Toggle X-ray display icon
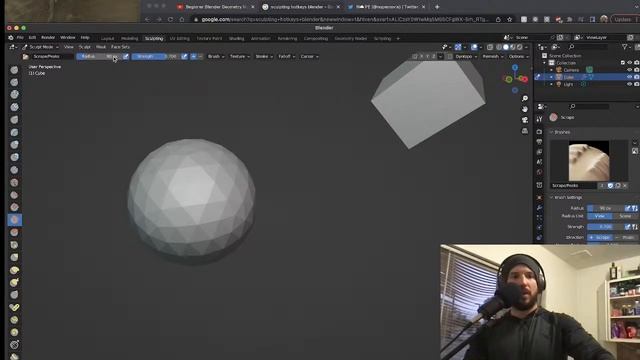 pos(490,47)
